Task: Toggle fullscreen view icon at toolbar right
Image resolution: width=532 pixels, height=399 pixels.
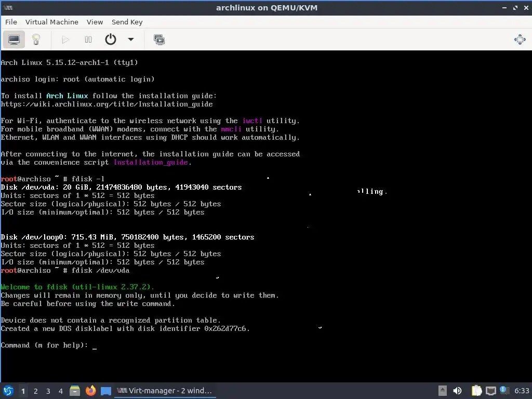Action: click(x=520, y=39)
